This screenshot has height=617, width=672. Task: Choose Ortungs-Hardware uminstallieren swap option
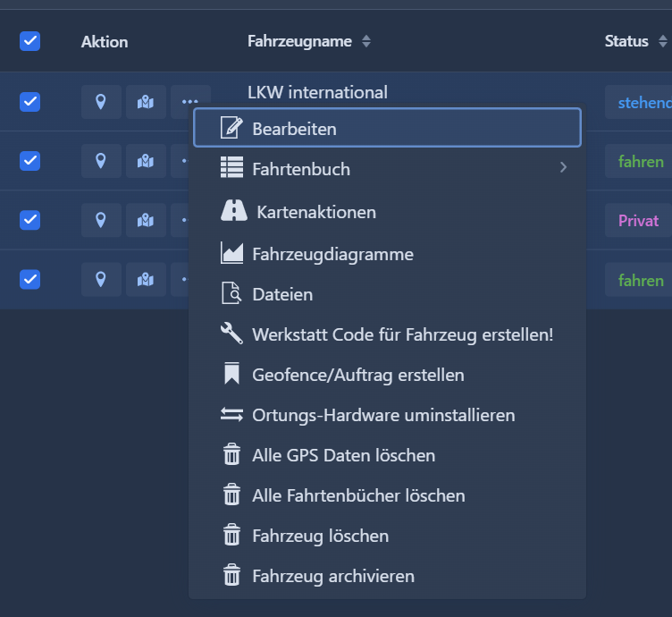pyautogui.click(x=383, y=415)
